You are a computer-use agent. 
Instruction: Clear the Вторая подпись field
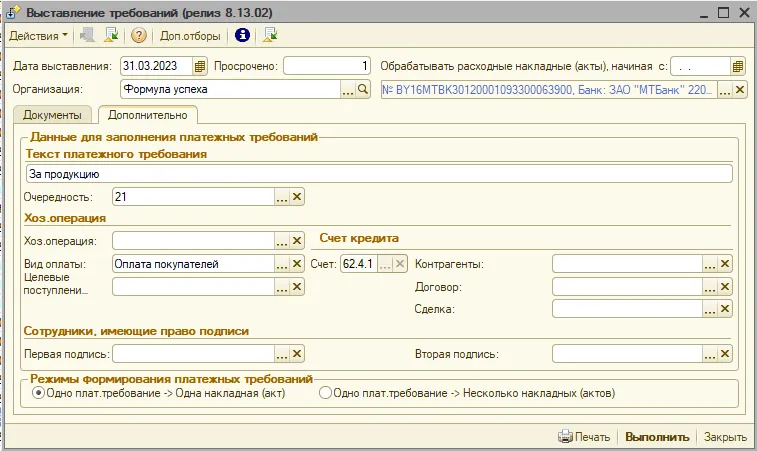[725, 354]
